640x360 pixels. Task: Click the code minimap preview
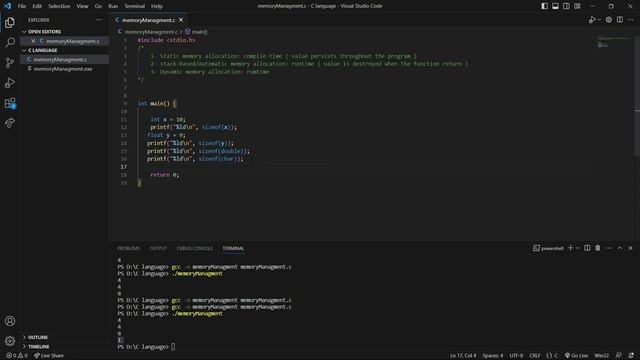(x=613, y=42)
